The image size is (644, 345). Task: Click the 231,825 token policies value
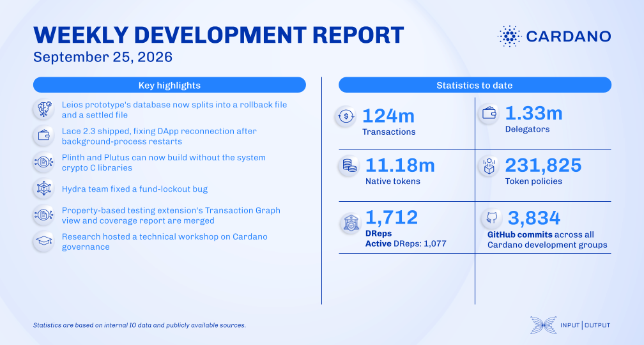pos(543,165)
